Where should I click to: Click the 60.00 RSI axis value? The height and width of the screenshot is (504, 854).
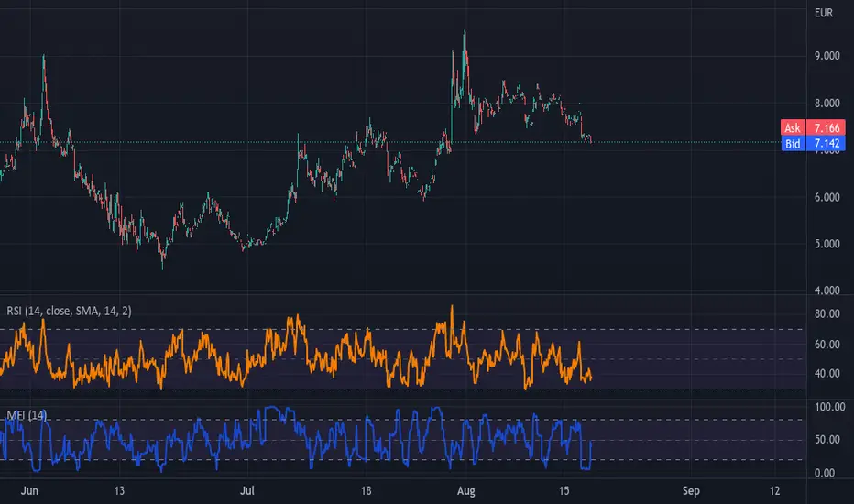[827, 345]
